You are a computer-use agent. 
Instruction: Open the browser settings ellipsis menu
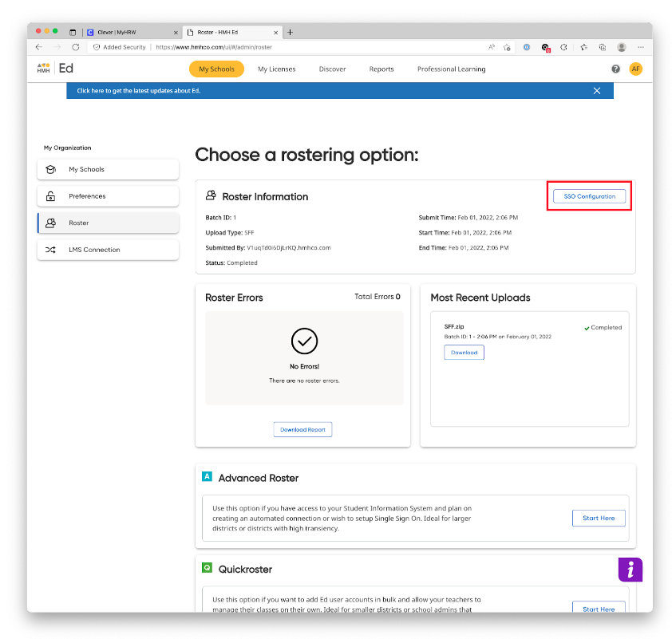pyautogui.click(x=641, y=46)
